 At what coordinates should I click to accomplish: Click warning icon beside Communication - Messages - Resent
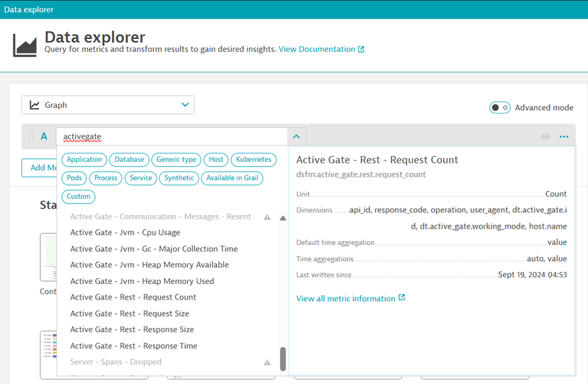point(267,216)
